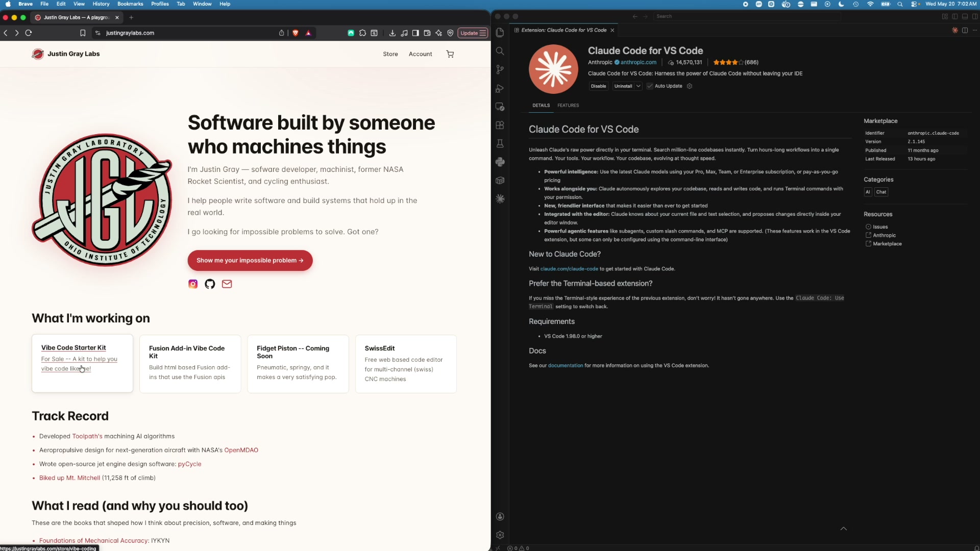Click the OpenMDAO link in Track Record
This screenshot has height=551, width=980.
point(241,450)
